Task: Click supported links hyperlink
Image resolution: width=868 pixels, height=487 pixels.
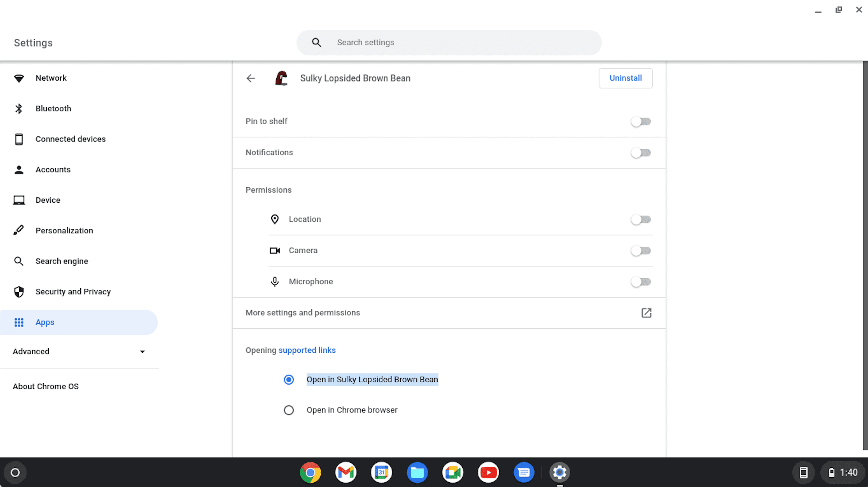Action: click(x=307, y=350)
